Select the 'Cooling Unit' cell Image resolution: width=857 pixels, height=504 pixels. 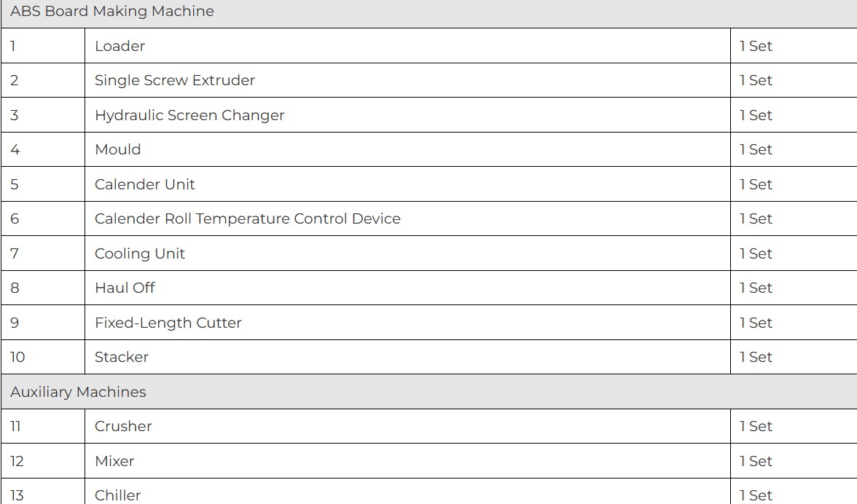140,253
